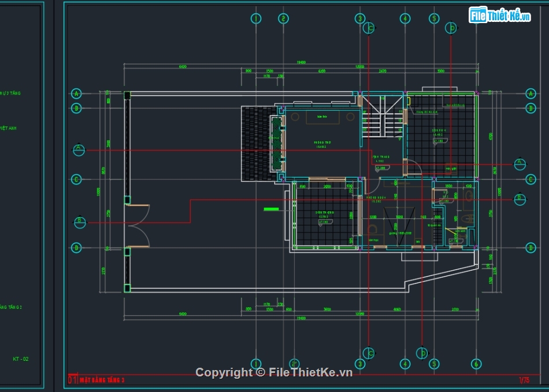This screenshot has height=392, width=549.
Task: Click section marker A on right edge
Action: click(x=520, y=164)
